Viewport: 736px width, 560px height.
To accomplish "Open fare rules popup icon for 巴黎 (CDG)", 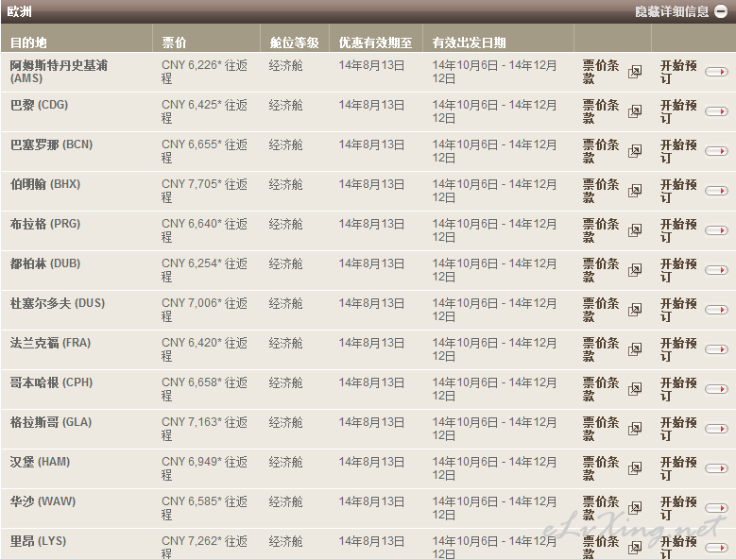I will [x=635, y=111].
